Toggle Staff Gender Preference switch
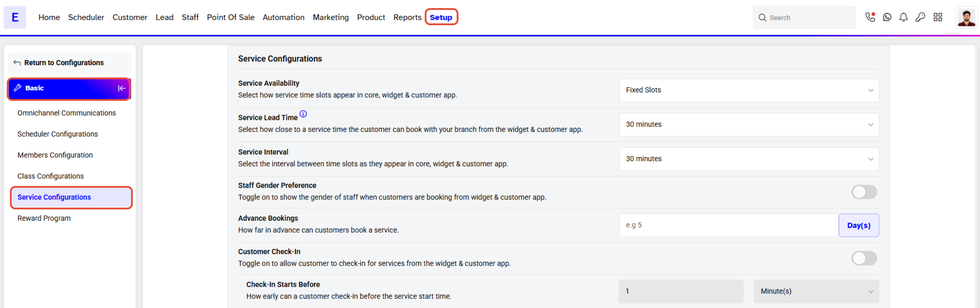980x308 pixels. click(x=864, y=192)
